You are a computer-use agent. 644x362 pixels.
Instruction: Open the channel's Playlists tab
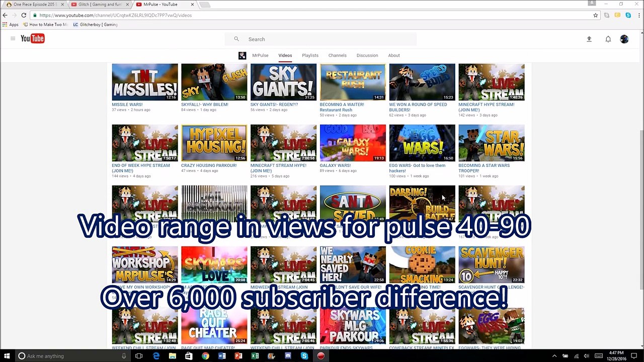(x=310, y=55)
